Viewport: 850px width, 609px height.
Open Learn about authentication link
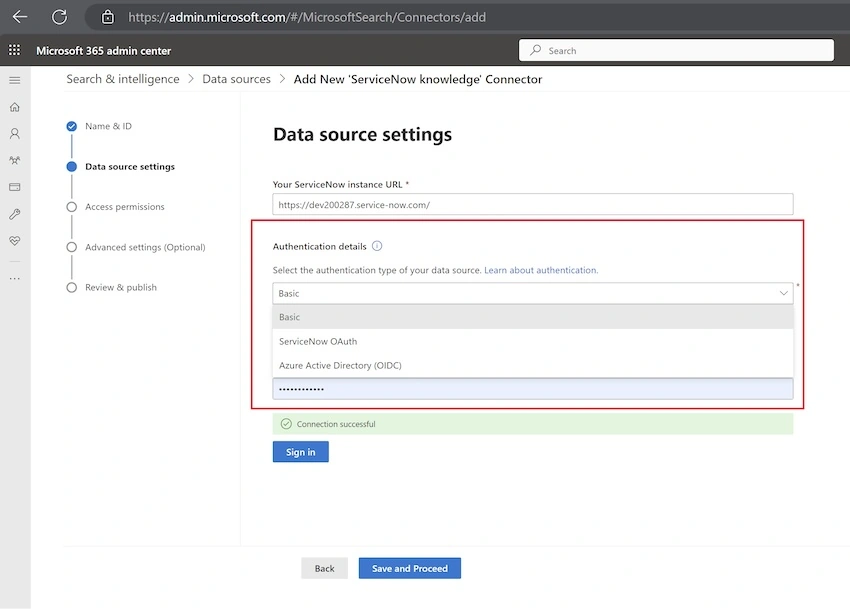541,270
